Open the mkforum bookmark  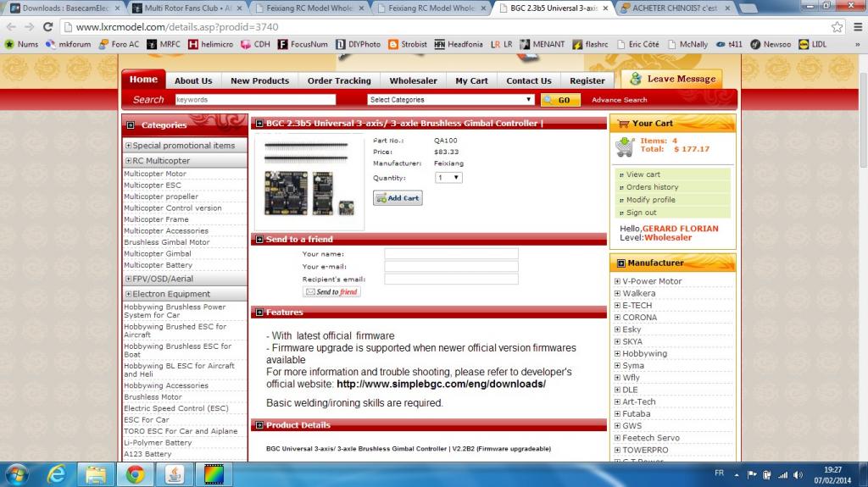(68, 44)
